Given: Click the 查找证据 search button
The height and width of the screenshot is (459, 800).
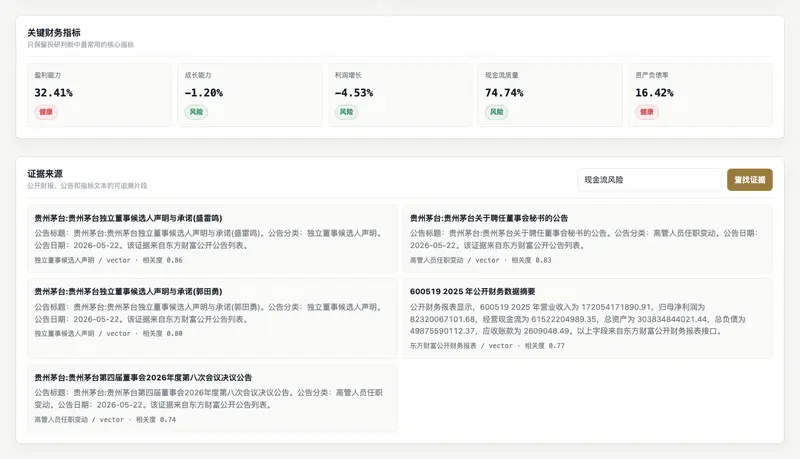Looking at the screenshot, I should click(x=749, y=180).
